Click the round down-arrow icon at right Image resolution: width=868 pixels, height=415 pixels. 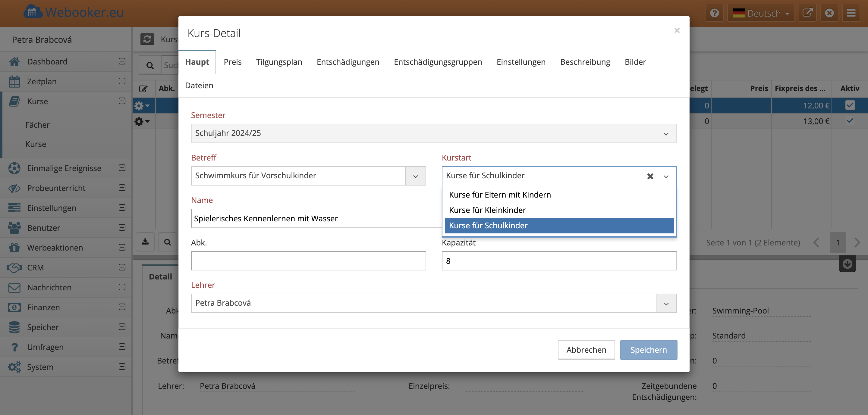[847, 264]
